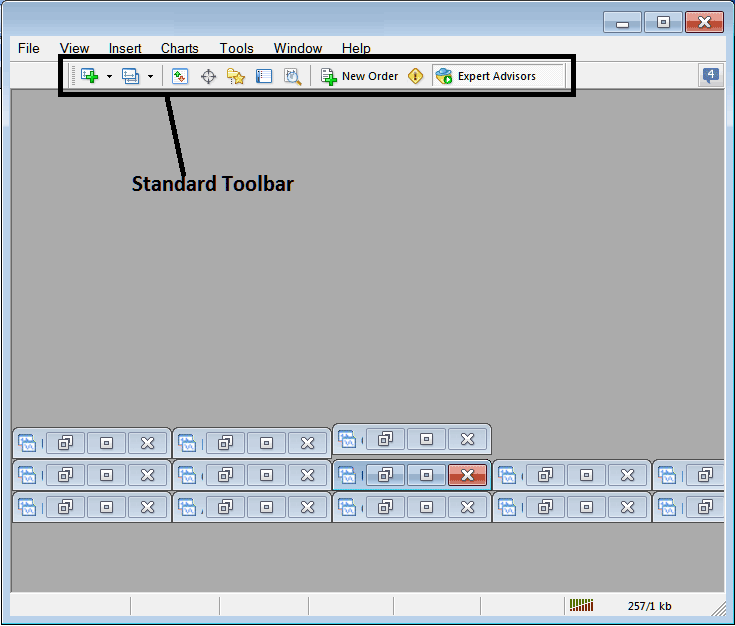Open the Strategy Tester magnifier icon

tap(292, 76)
